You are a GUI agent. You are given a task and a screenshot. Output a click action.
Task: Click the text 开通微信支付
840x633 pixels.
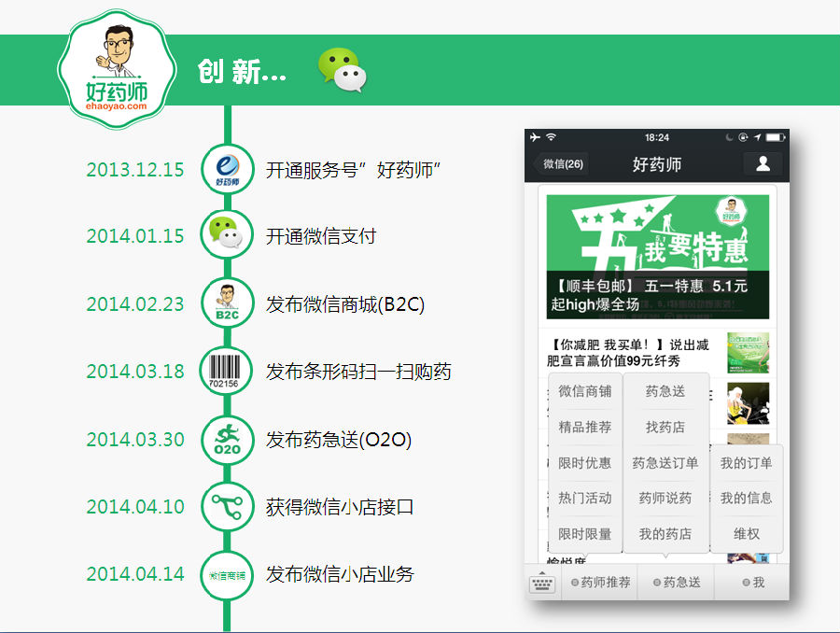tap(321, 236)
